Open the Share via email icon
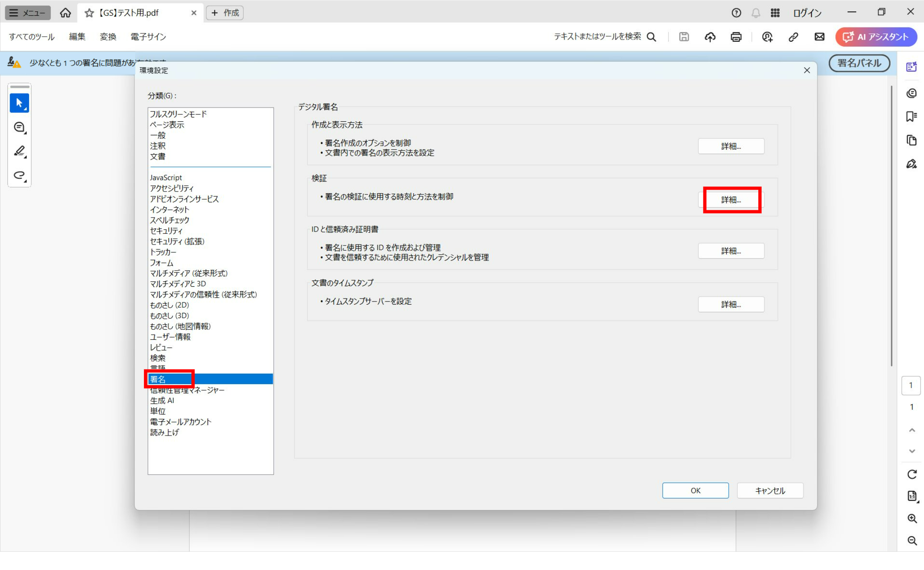Viewport: 924px width, 570px height. pyautogui.click(x=819, y=37)
